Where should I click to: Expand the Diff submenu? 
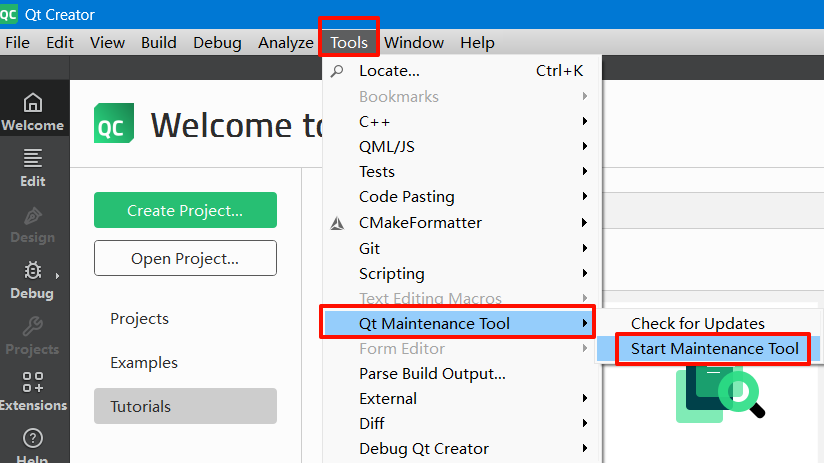[462, 424]
